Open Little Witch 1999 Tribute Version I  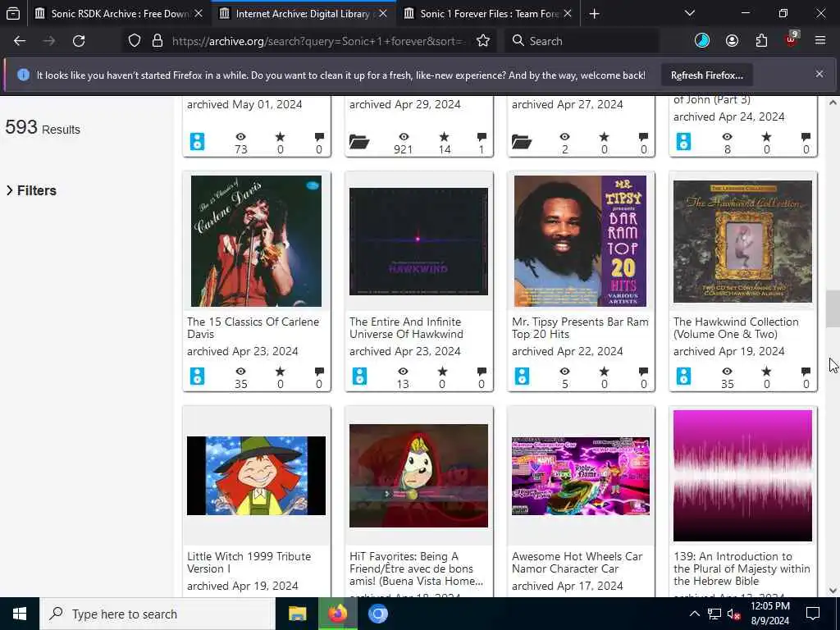[249, 563]
